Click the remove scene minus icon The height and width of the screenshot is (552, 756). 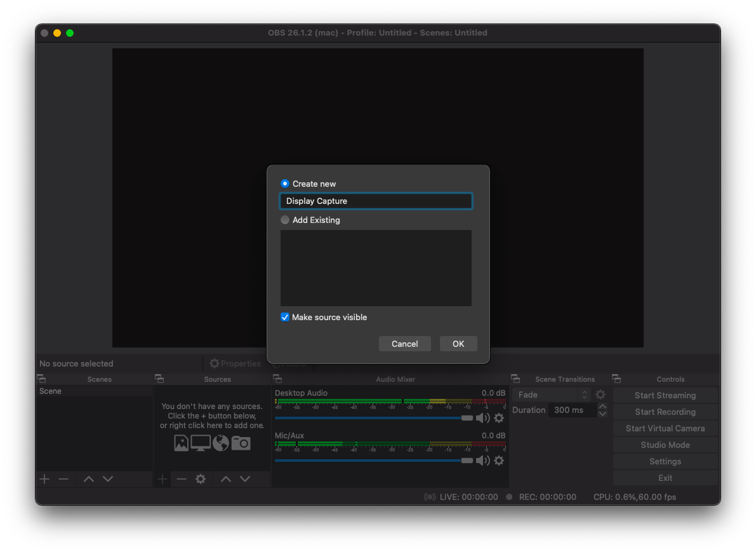click(x=63, y=479)
